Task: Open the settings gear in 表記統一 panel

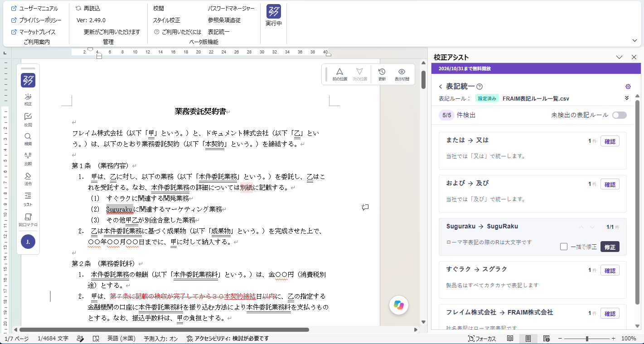Action: tap(628, 87)
